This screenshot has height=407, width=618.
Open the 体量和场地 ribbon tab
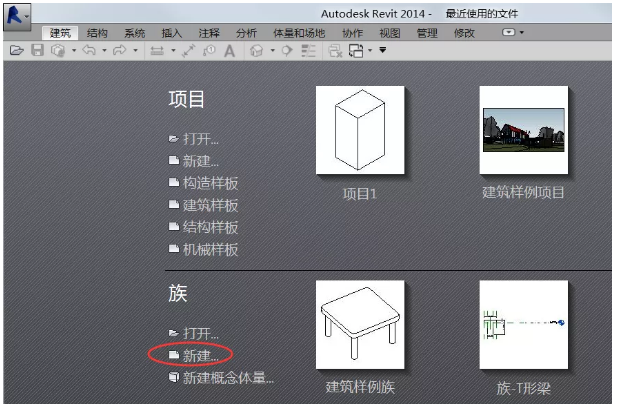299,33
